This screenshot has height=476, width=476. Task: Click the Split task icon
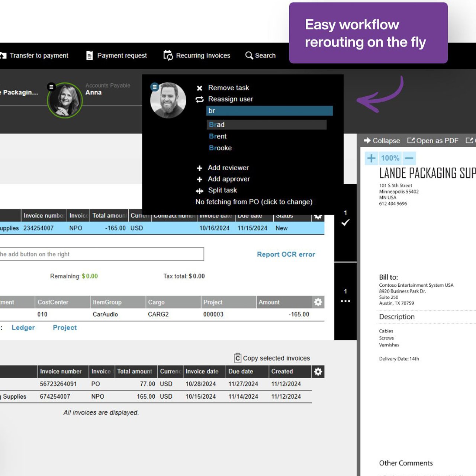coord(200,191)
